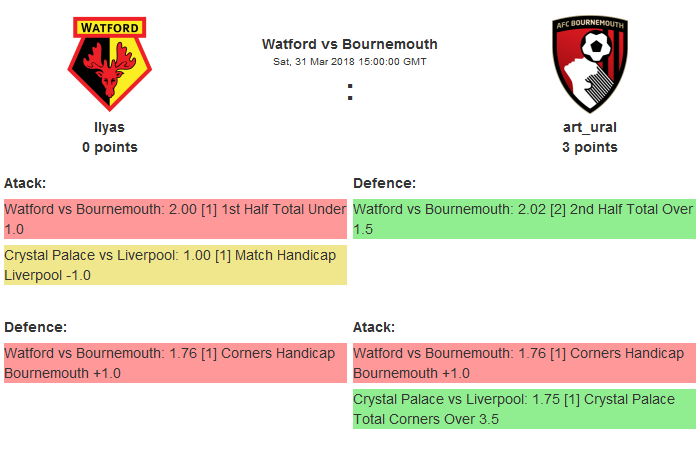This screenshot has height=460, width=700.
Task: Click the football inside the Bournemouth crest
Action: click(597, 45)
